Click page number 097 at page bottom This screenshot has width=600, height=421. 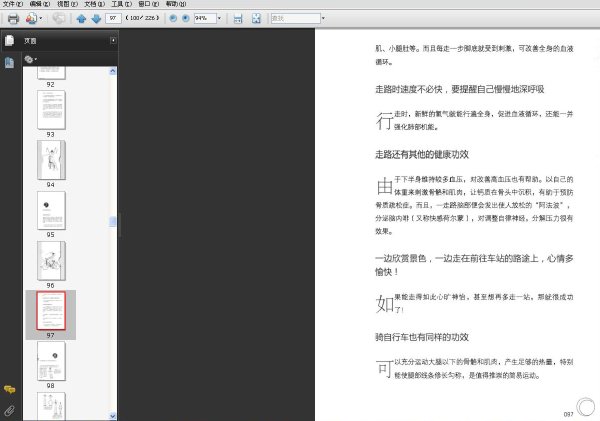568,414
